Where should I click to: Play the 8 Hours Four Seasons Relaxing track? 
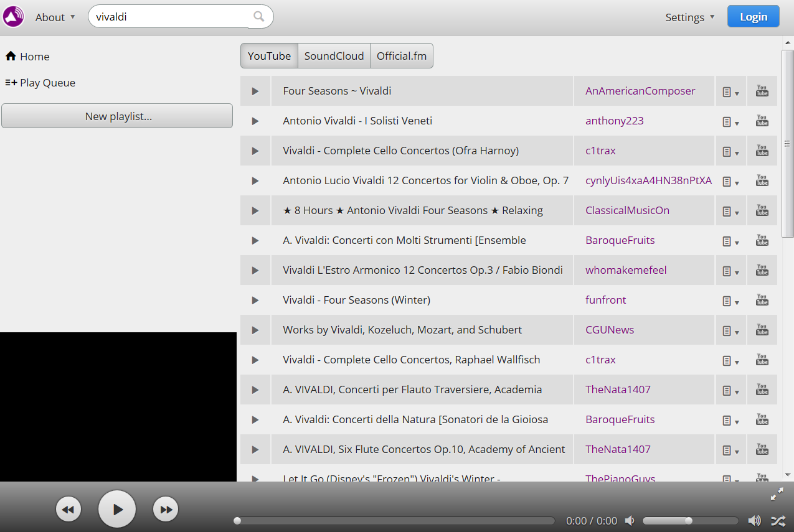255,210
